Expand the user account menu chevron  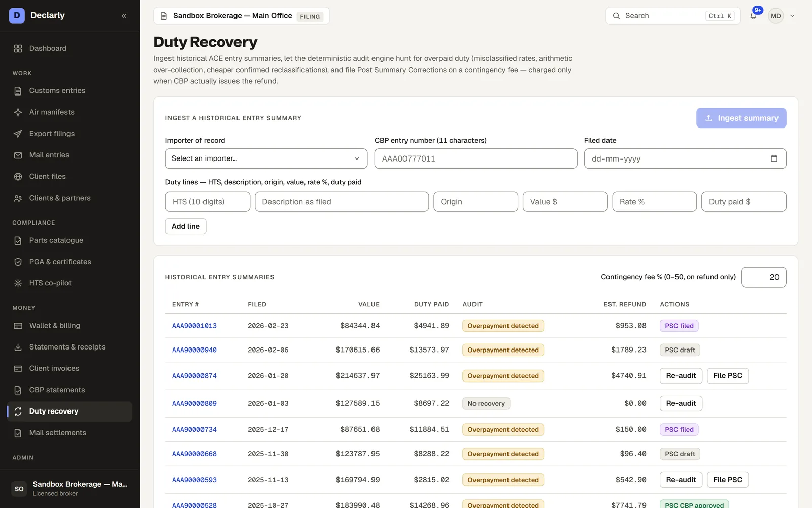tap(792, 16)
